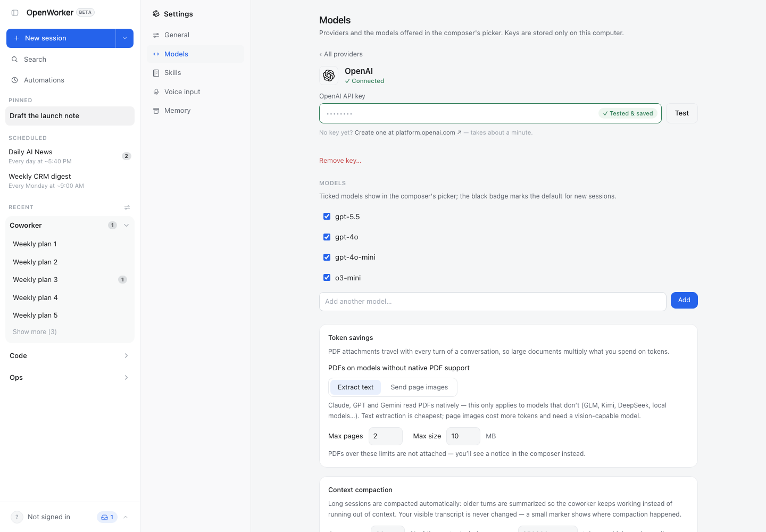
Task: Click the Connected checkmark status
Action: click(364, 81)
